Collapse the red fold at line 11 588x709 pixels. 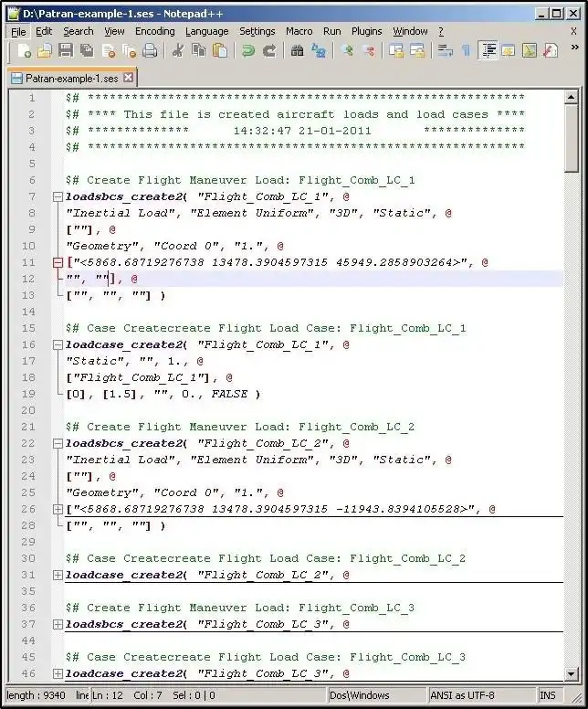(x=58, y=262)
